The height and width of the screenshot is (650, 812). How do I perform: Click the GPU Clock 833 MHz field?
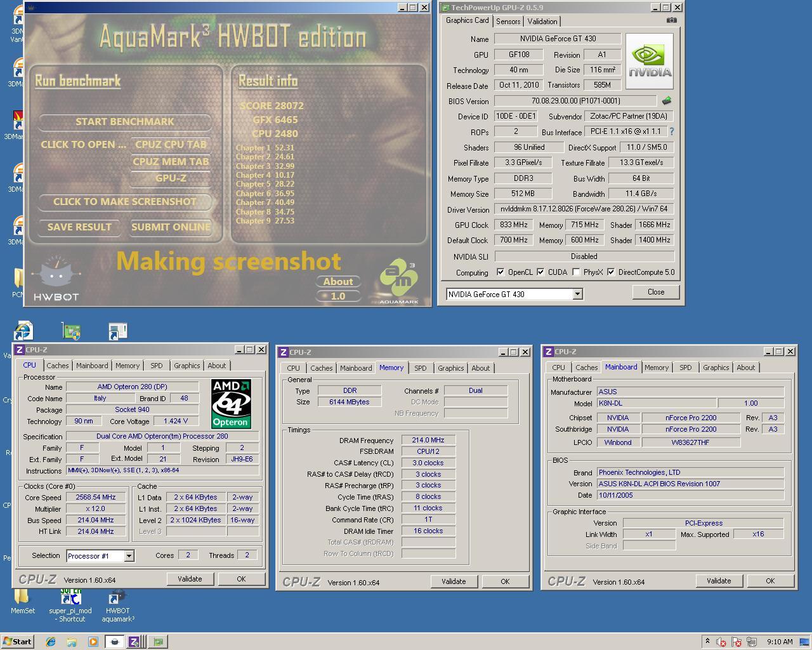(514, 225)
